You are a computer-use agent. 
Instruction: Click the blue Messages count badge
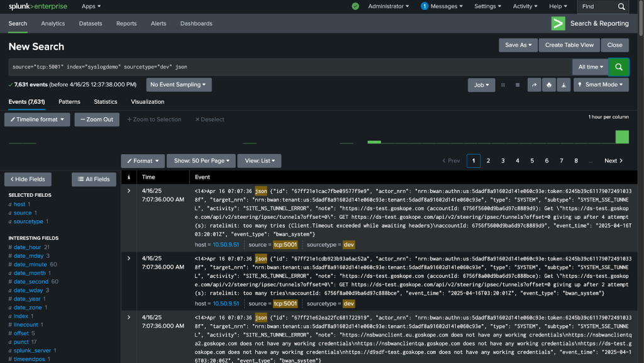425,6
